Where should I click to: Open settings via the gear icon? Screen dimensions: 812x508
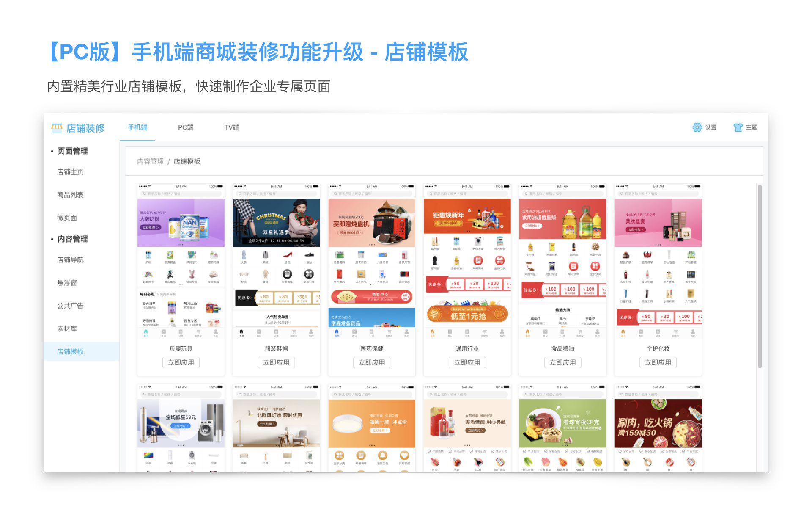[x=697, y=127]
